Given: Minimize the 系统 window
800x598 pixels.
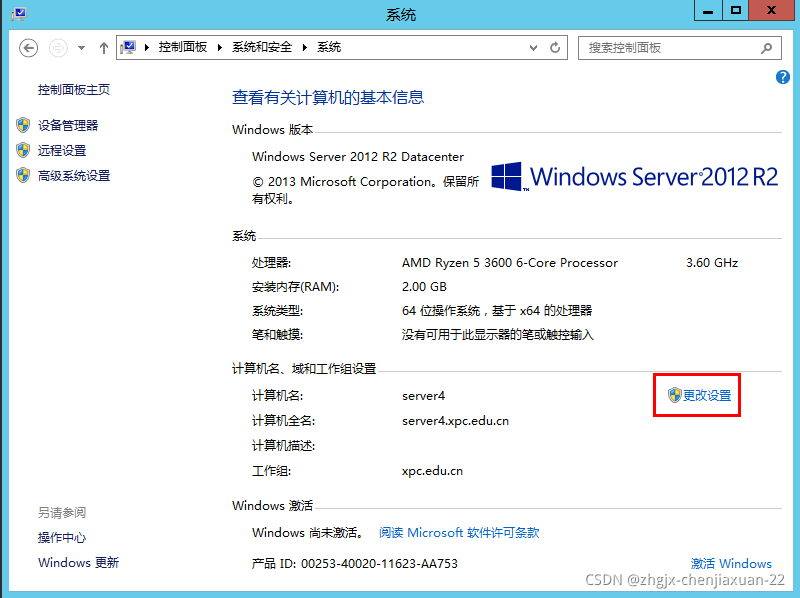Looking at the screenshot, I should (708, 10).
